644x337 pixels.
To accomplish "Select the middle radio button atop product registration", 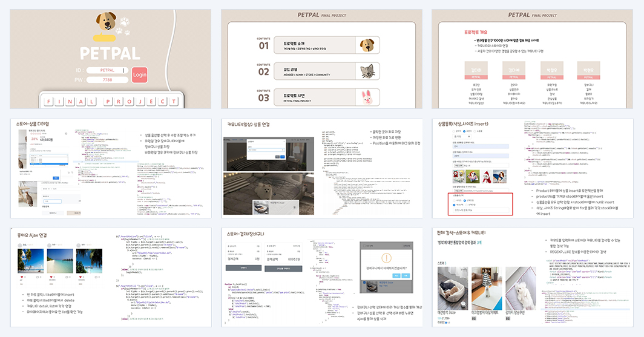I will (x=464, y=131).
